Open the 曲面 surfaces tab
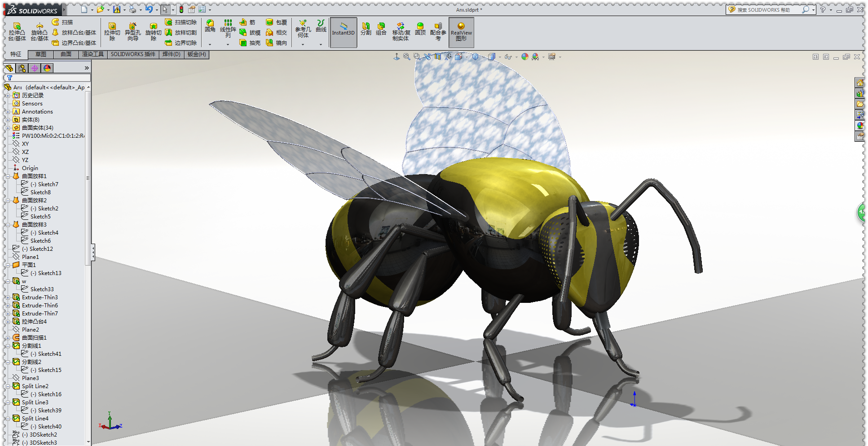 coord(66,54)
